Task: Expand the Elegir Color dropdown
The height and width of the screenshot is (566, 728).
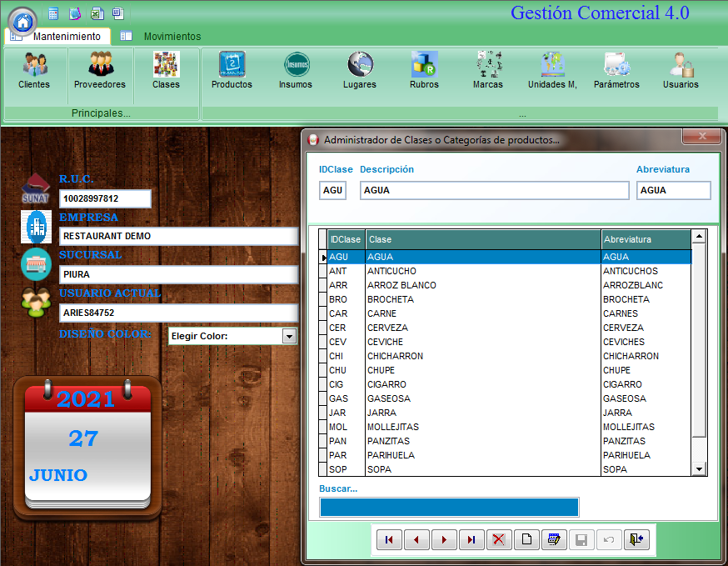Action: (x=289, y=336)
